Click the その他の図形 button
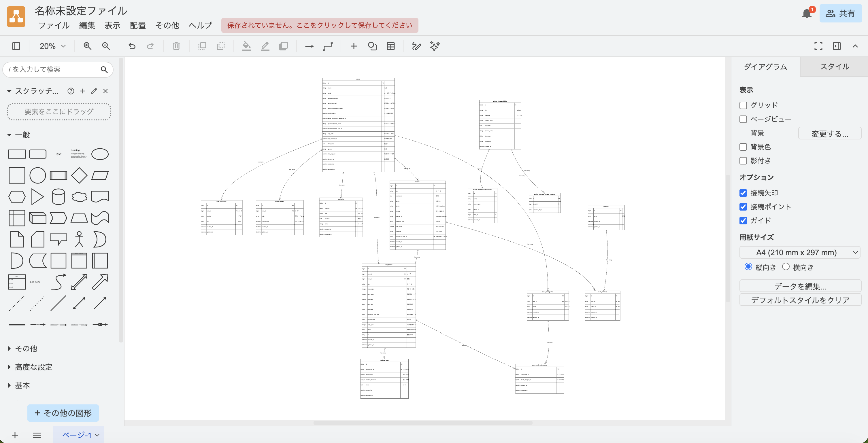Image resolution: width=868 pixels, height=443 pixels. tap(63, 413)
